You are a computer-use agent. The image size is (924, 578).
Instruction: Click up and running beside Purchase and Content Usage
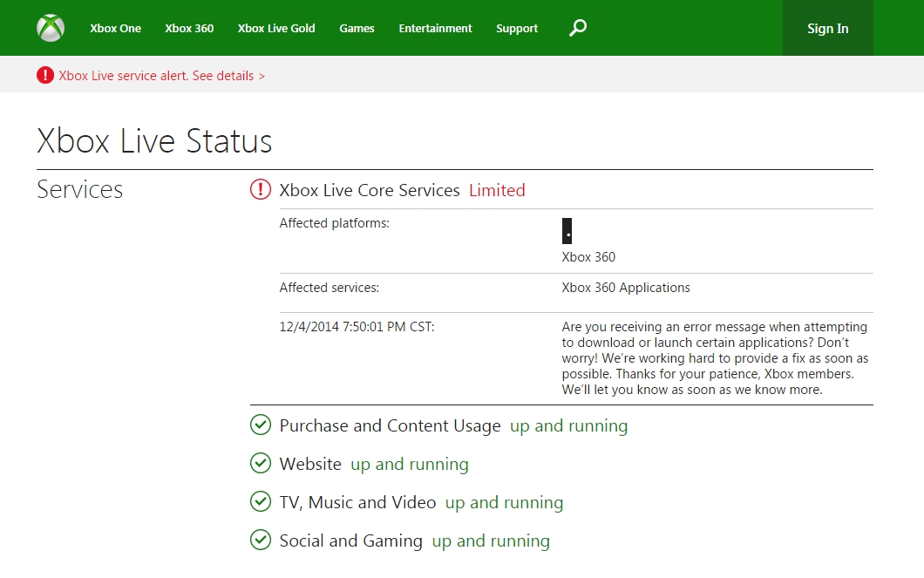(568, 426)
